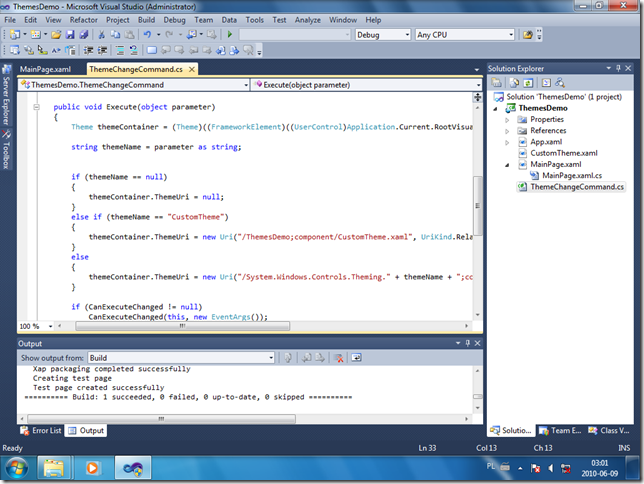Image resolution: width=644 pixels, height=484 pixels.
Task: Click Solution Explorer Properties icon
Action: click(x=497, y=83)
